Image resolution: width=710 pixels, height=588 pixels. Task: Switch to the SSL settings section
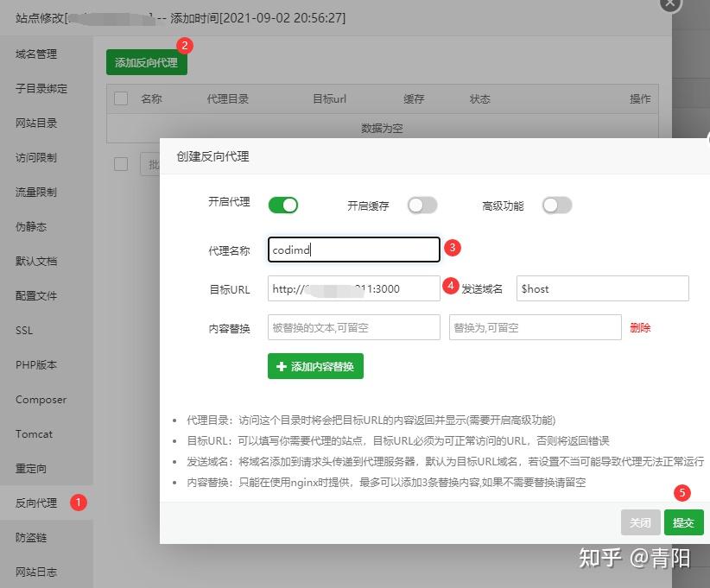pyautogui.click(x=24, y=330)
